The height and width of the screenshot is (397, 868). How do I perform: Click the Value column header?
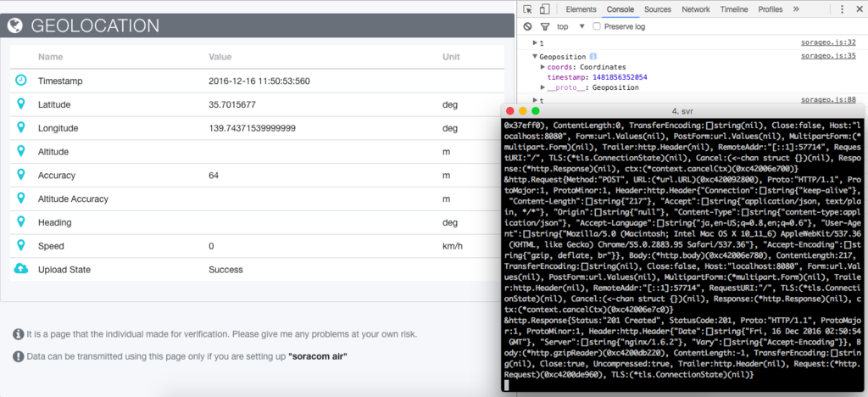pos(220,57)
